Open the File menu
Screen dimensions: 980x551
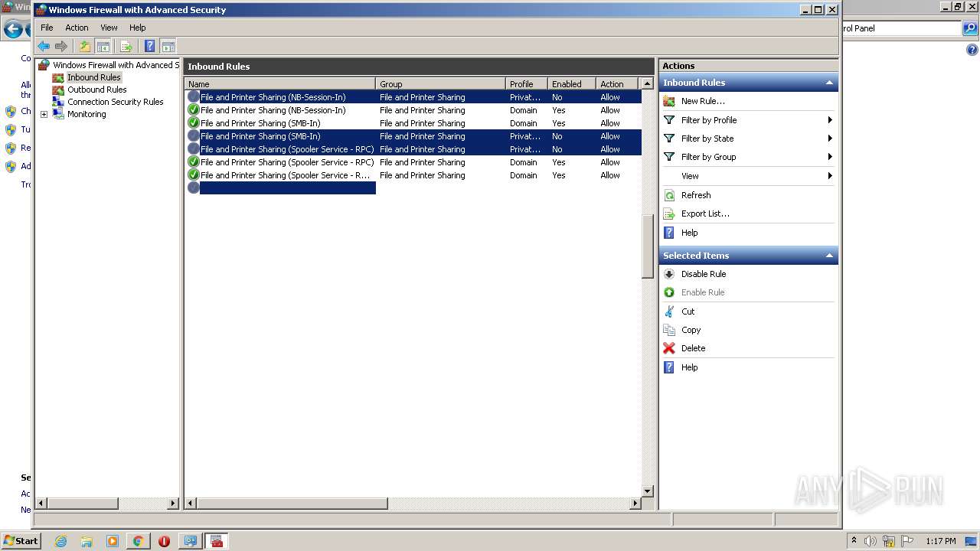click(x=47, y=28)
